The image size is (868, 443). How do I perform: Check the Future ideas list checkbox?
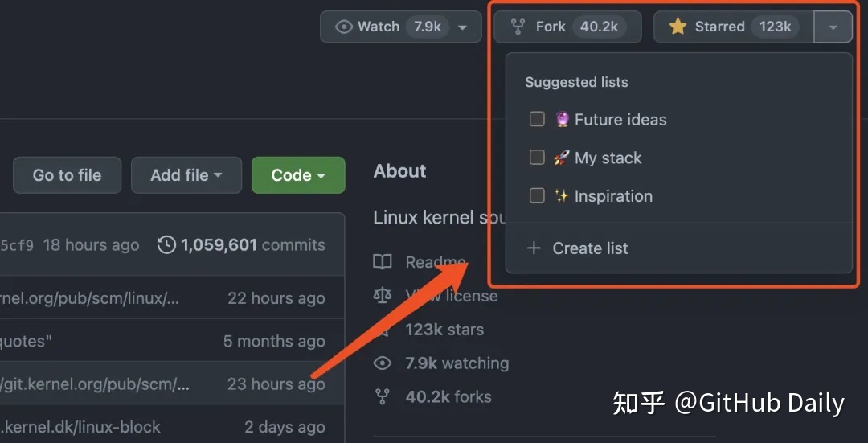click(537, 119)
